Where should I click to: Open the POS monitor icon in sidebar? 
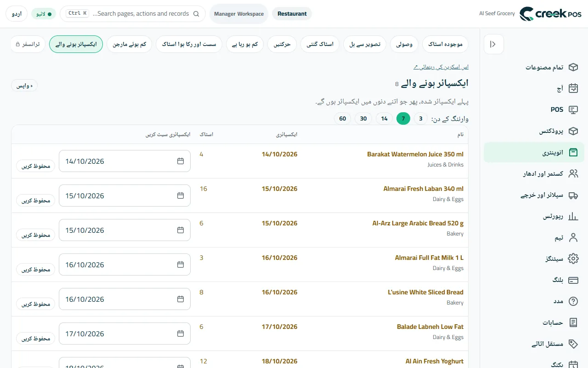(573, 109)
